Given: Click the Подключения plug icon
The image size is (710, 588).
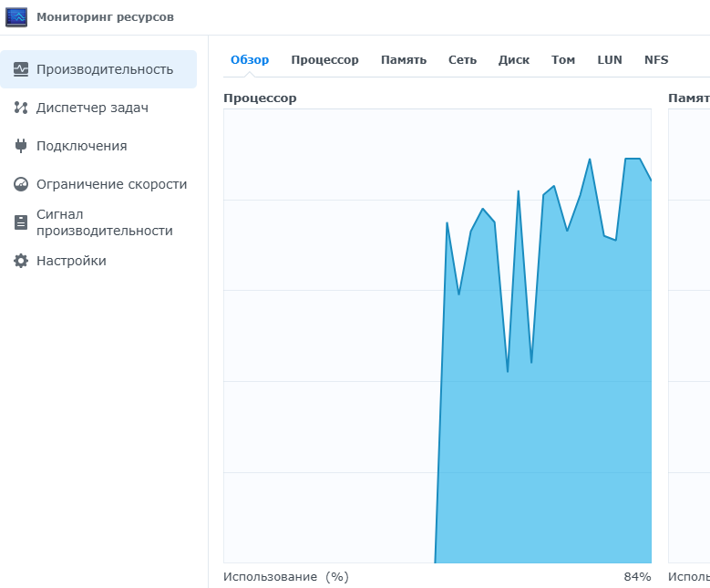Looking at the screenshot, I should pos(21,146).
